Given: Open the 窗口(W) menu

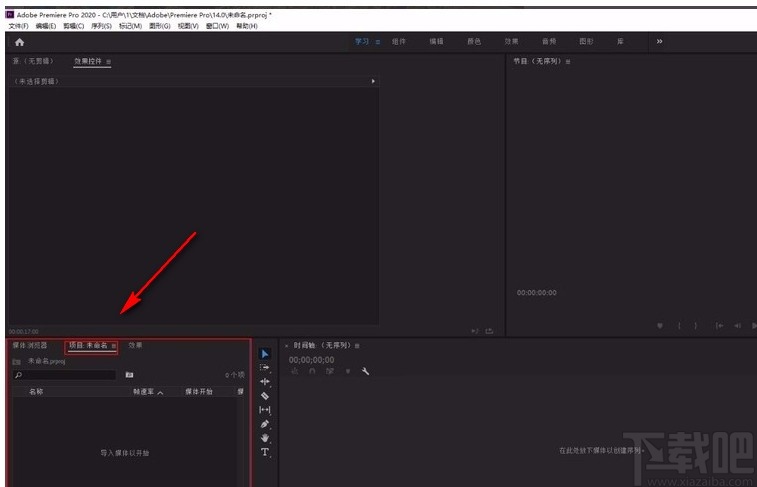Looking at the screenshot, I should (x=217, y=26).
